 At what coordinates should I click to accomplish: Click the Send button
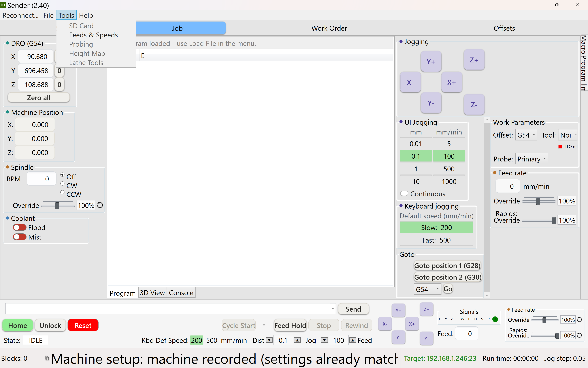coord(353,309)
